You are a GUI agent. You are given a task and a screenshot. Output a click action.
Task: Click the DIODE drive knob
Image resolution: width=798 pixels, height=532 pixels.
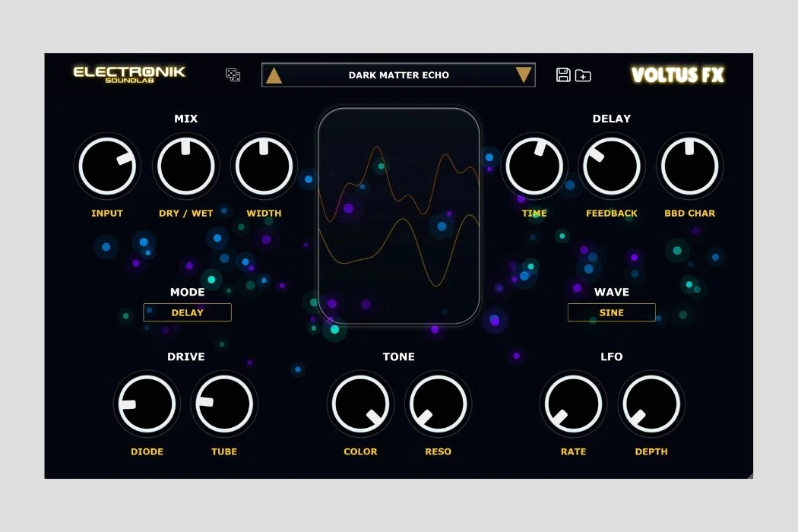(147, 404)
